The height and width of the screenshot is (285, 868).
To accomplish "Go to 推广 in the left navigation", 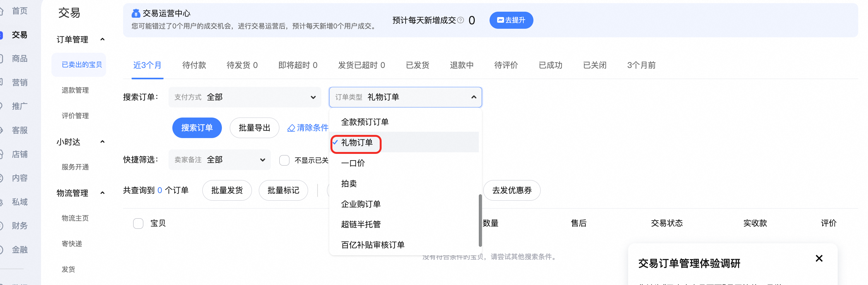I will [20, 106].
